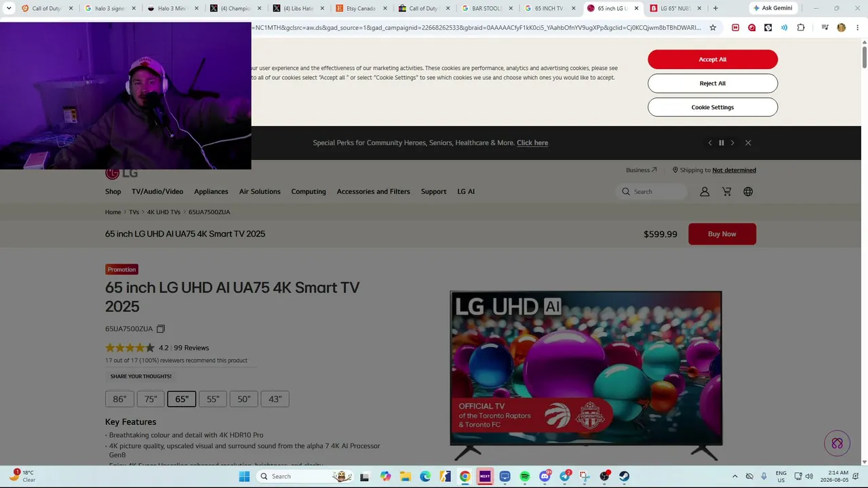Open the Appliances menu
Image resolution: width=868 pixels, height=488 pixels.
pos(211,192)
